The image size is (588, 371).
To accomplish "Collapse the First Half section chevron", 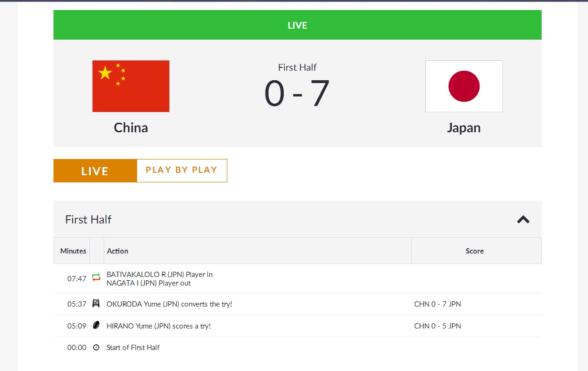I will (x=524, y=220).
